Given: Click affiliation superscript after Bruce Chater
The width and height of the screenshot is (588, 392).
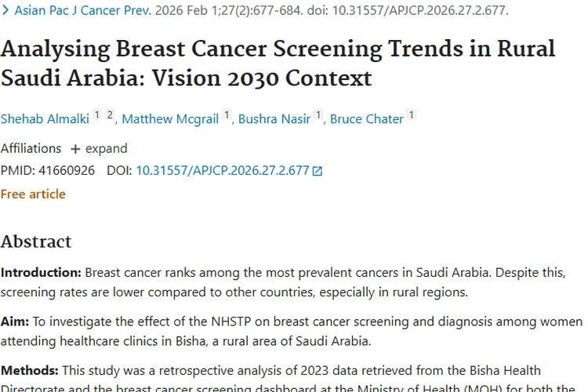Looking at the screenshot, I should (411, 116).
